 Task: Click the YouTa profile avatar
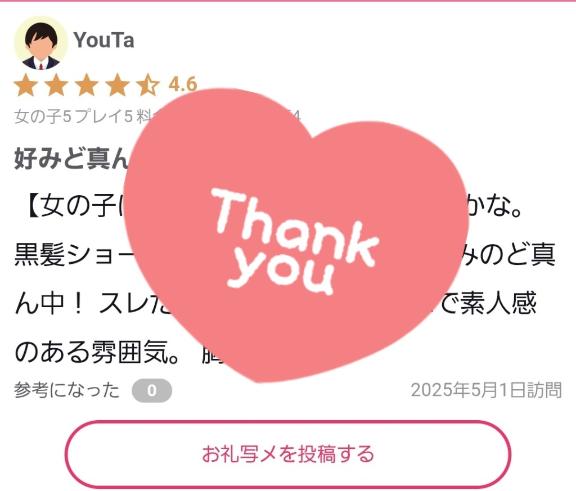coord(41,43)
